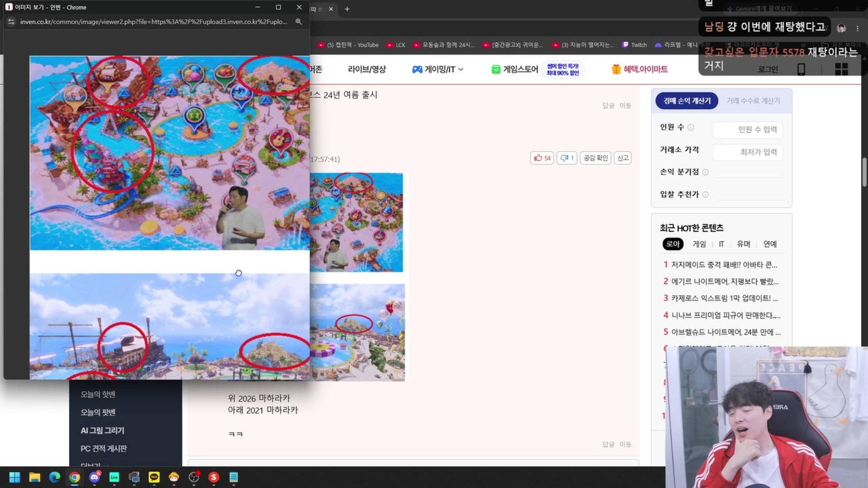Click the 2026 map thumbnail in the comment
This screenshot has height=488, width=868.
[x=356, y=222]
